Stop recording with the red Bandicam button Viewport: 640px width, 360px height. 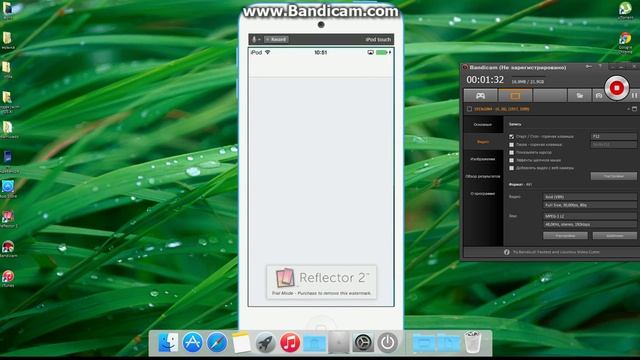616,88
